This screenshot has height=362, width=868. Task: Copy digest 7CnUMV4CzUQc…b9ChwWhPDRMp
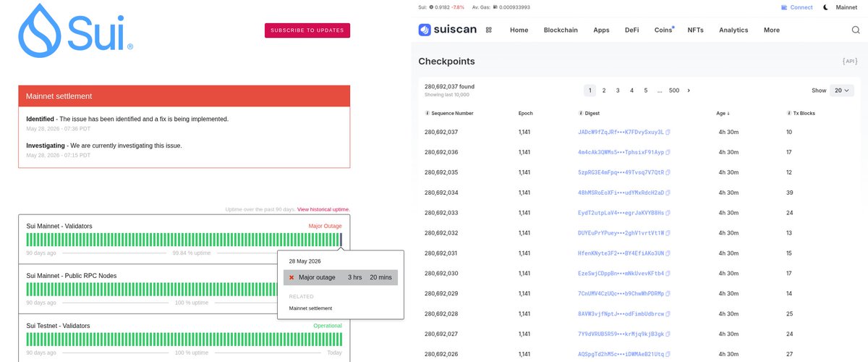coord(668,294)
